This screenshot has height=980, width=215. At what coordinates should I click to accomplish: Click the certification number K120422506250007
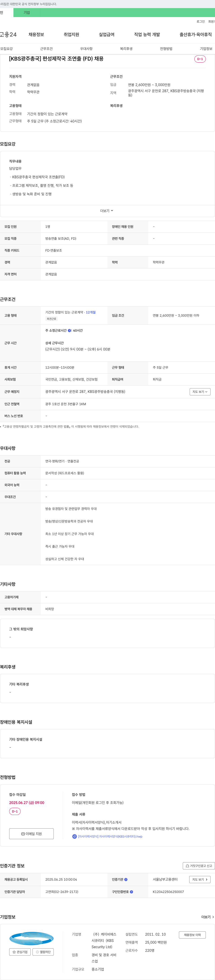coord(168,892)
